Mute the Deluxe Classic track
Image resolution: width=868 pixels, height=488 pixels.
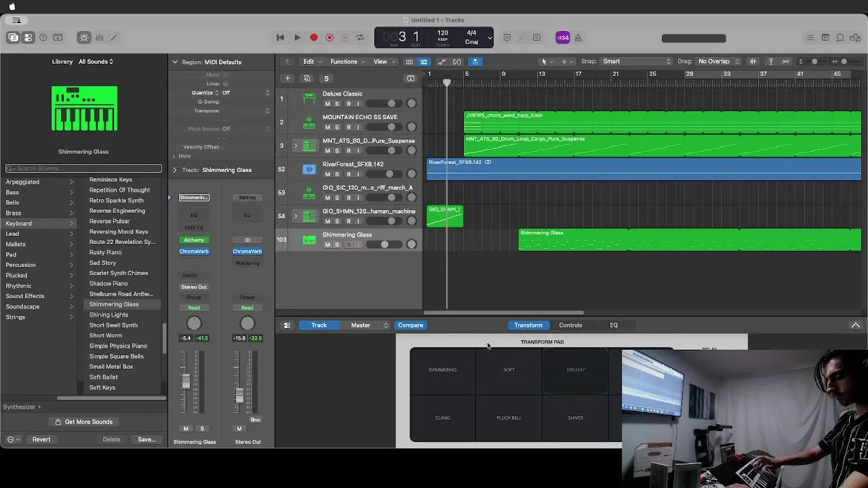coord(328,104)
